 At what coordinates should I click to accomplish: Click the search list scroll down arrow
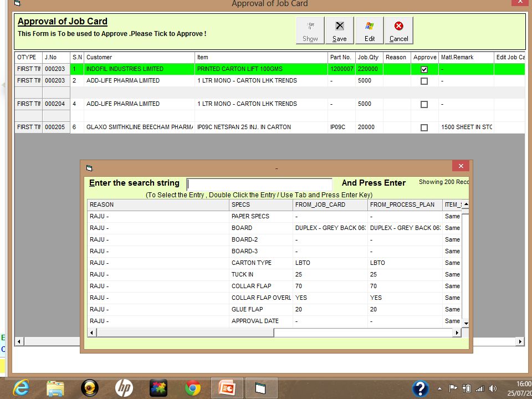tap(466, 323)
